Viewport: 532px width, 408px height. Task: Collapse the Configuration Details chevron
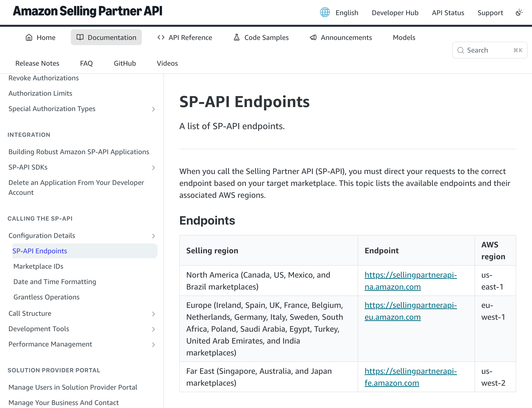coord(154,236)
